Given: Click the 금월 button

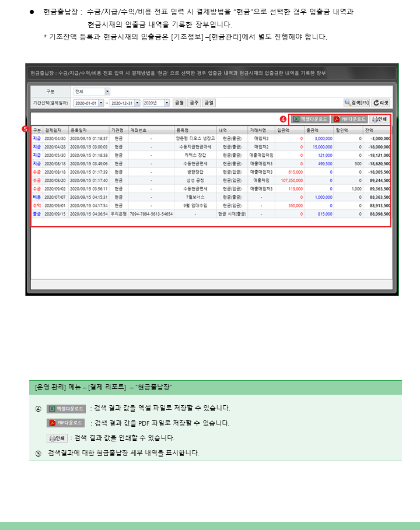Looking at the screenshot, I should coord(179,103).
